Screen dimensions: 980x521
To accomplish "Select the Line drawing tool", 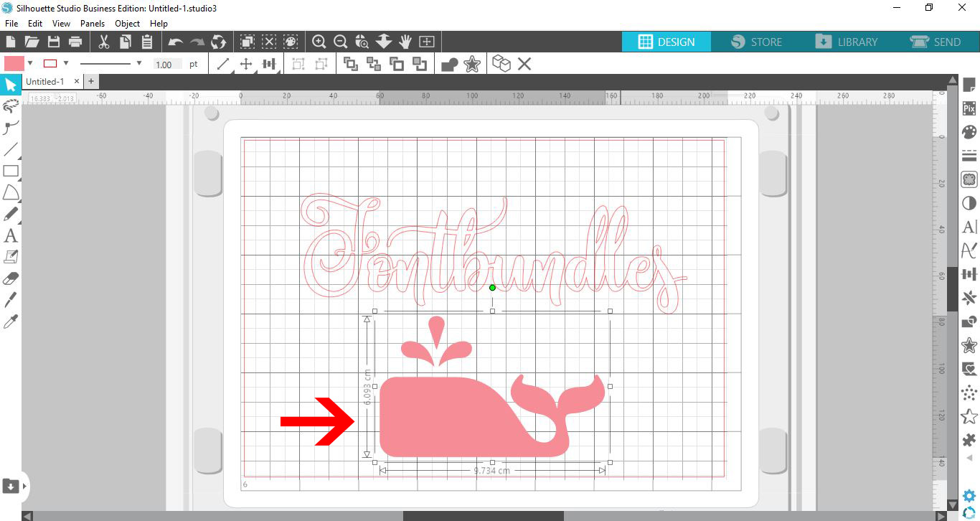I will [x=11, y=149].
